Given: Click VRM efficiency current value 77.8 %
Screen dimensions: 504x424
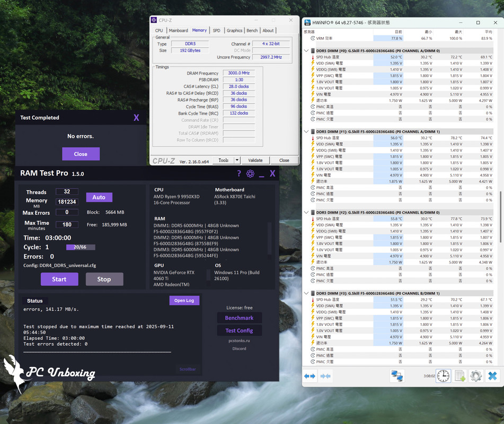Looking at the screenshot, I should coord(388,38).
